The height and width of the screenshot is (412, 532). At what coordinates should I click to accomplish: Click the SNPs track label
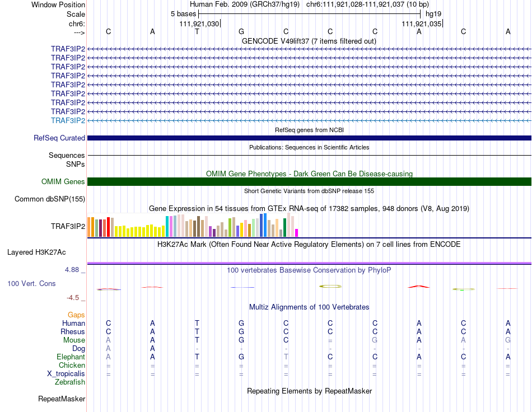[76, 164]
